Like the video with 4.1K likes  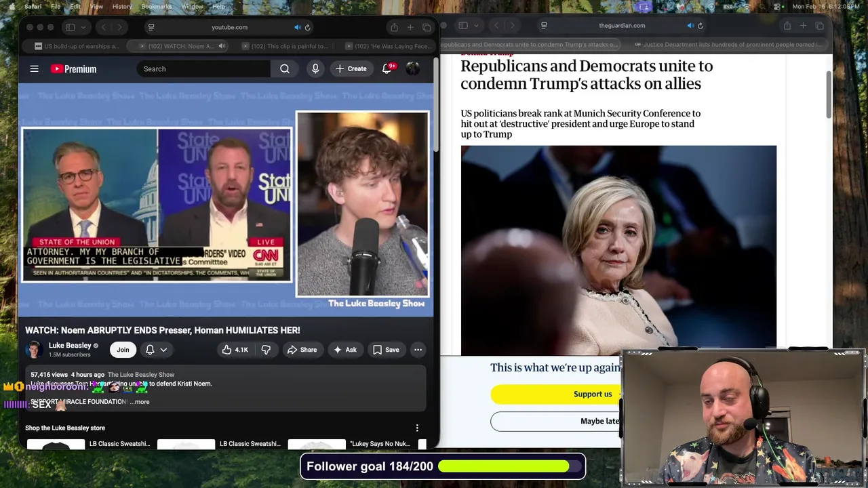(x=235, y=350)
